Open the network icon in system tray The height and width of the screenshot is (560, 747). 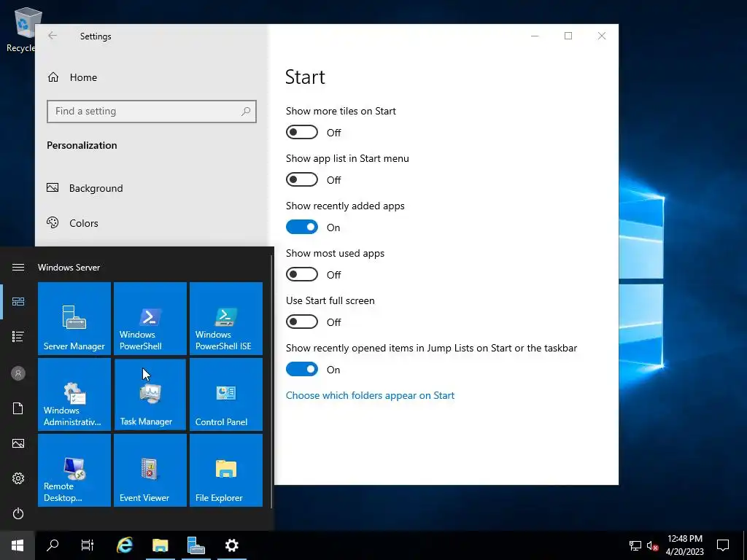[635, 545]
